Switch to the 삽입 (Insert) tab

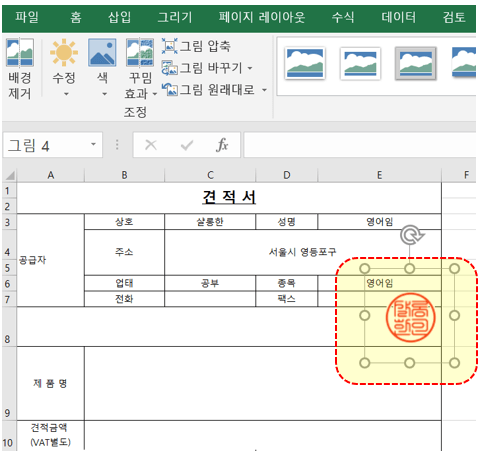pos(119,17)
